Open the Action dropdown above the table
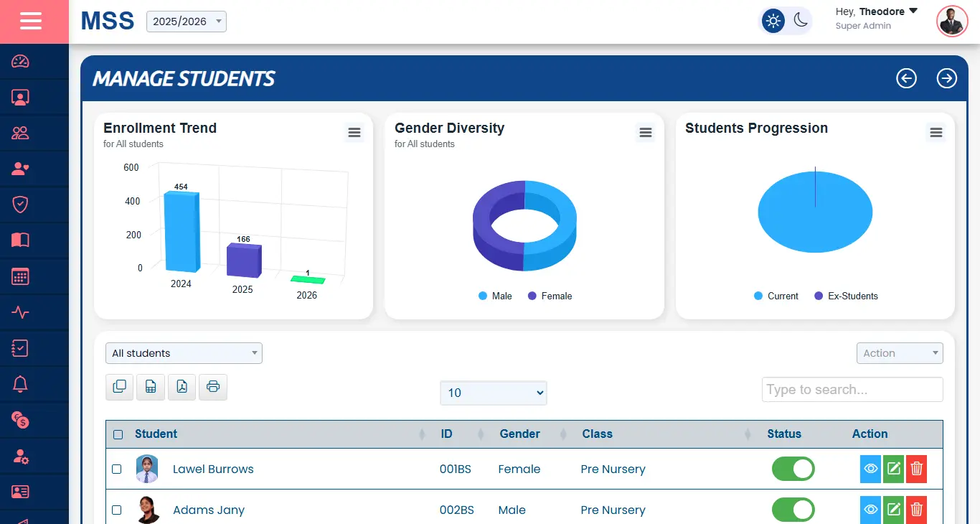 (x=899, y=353)
